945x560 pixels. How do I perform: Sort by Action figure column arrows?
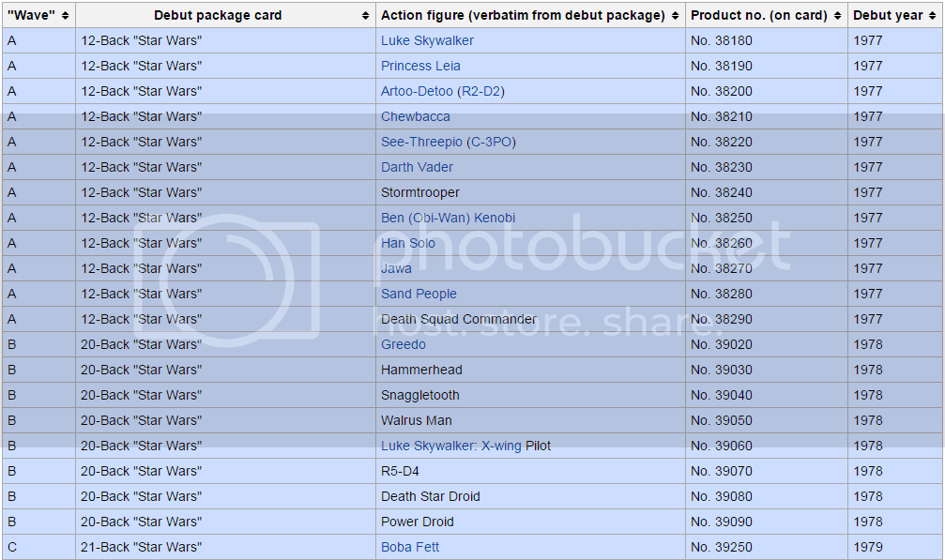pyautogui.click(x=675, y=16)
